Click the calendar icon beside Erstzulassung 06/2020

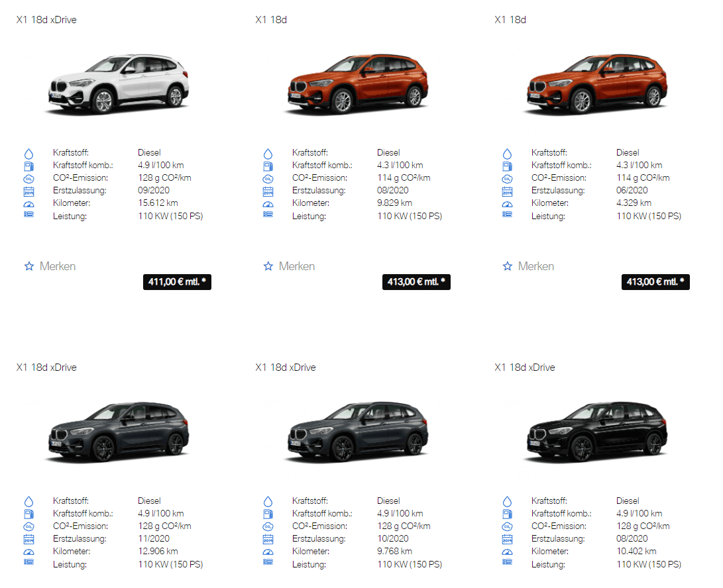[x=507, y=192]
